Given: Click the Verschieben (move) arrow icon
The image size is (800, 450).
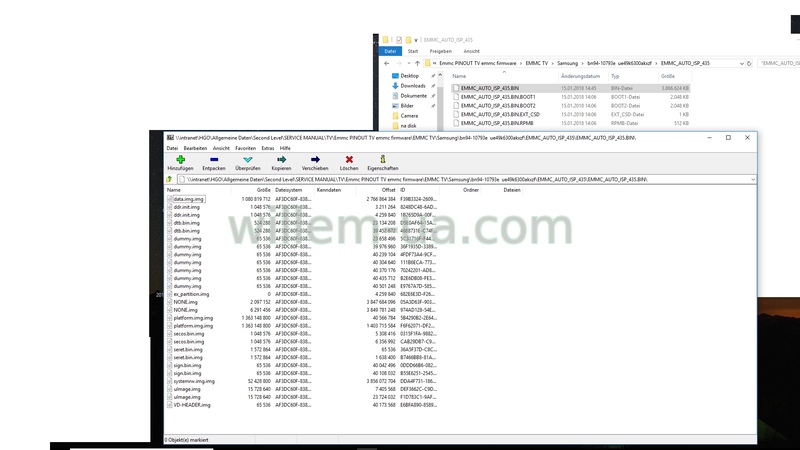Looking at the screenshot, I should tap(315, 159).
